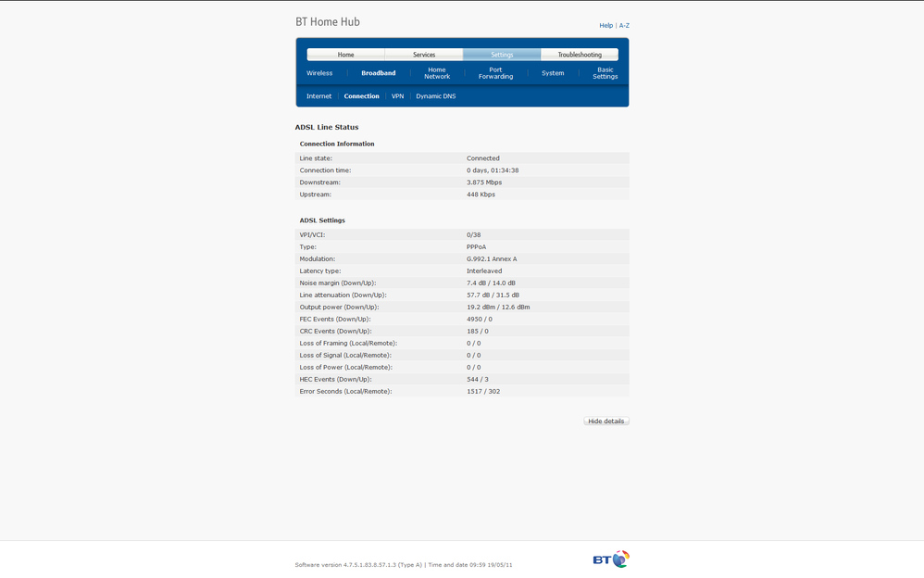Select the Settings tab
The image size is (924, 578).
tap(502, 55)
